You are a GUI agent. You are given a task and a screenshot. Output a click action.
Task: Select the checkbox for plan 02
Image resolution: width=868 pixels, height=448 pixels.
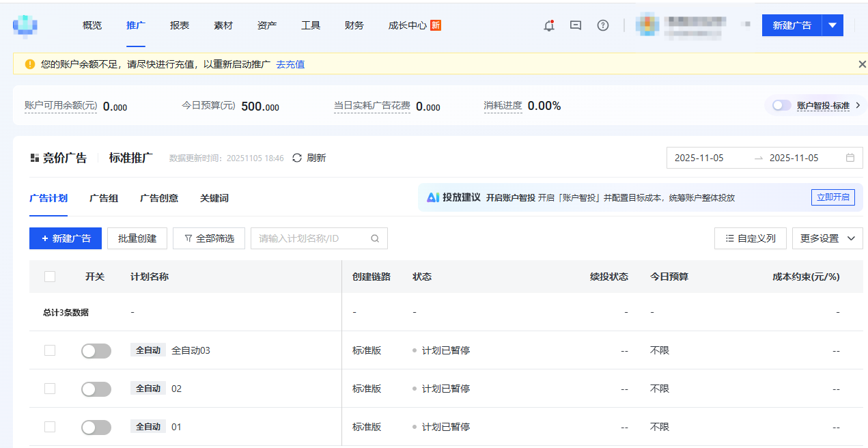click(x=50, y=389)
